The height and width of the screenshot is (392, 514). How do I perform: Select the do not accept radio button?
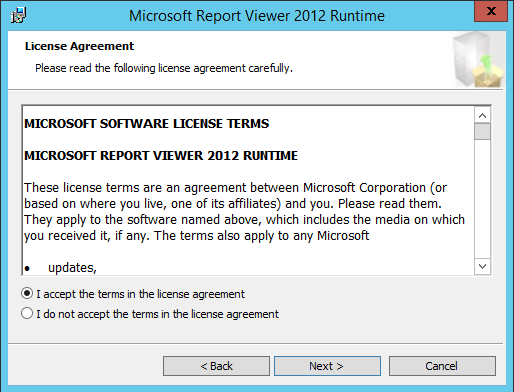tap(27, 314)
